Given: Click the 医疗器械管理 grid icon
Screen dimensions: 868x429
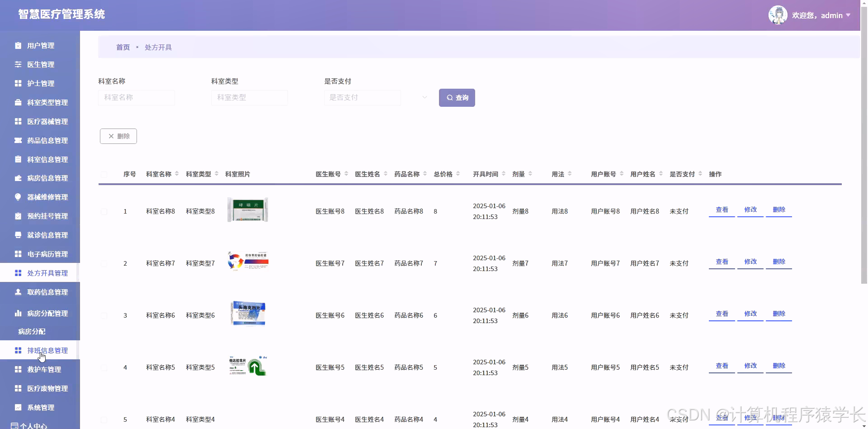Looking at the screenshot, I should (x=18, y=121).
